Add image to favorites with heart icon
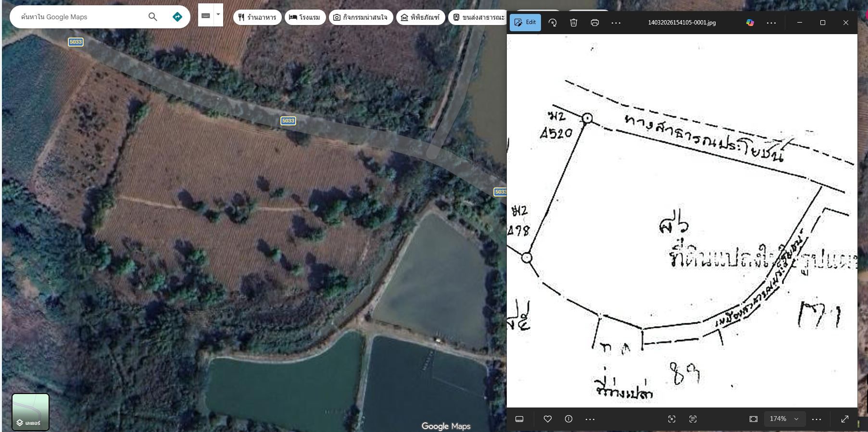 pos(547,419)
